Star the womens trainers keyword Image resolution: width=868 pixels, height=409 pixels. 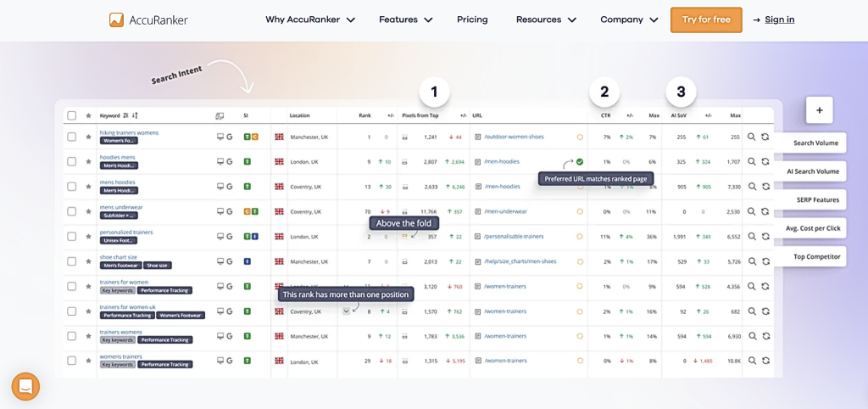(88, 361)
